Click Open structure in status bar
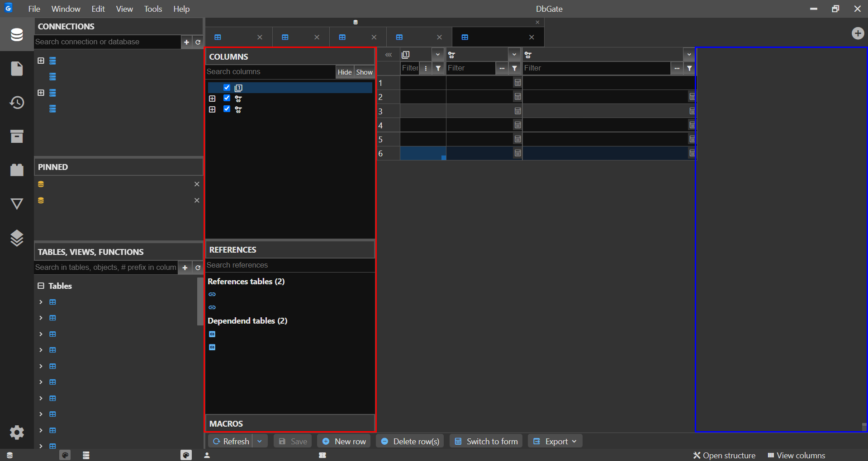The width and height of the screenshot is (868, 461). tap(724, 455)
